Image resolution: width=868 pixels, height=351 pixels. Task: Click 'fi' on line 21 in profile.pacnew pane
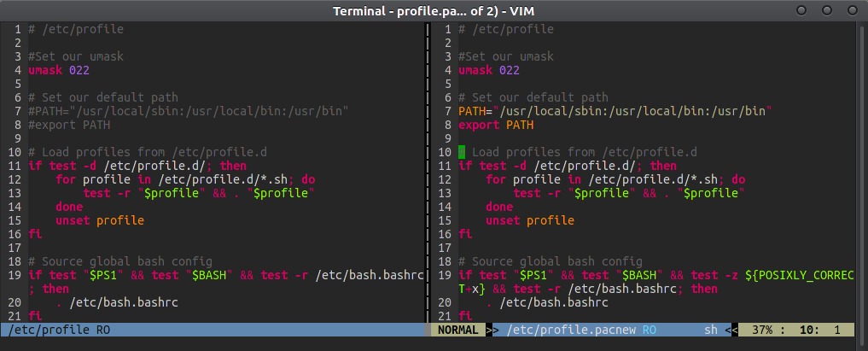pyautogui.click(x=465, y=317)
